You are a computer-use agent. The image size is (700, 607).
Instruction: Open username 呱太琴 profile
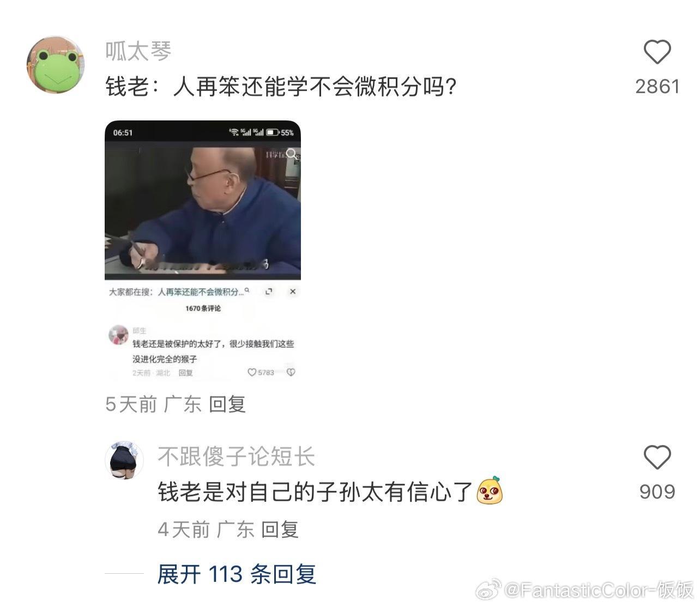coord(138,52)
